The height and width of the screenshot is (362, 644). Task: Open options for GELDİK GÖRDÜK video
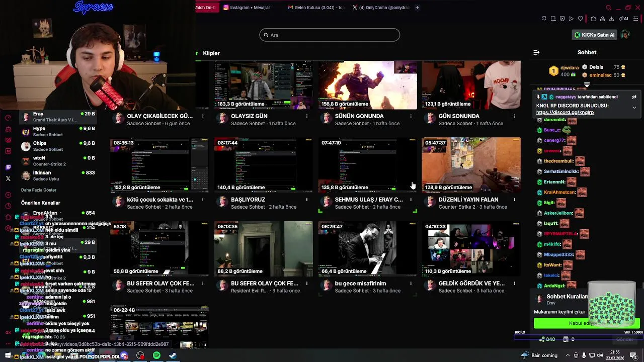pos(514,284)
